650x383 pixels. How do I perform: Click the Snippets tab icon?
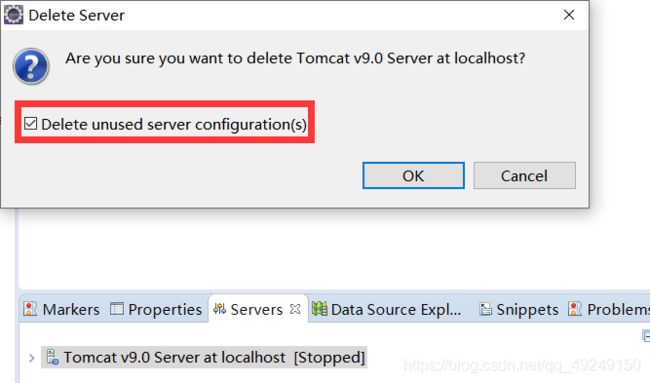coord(485,309)
